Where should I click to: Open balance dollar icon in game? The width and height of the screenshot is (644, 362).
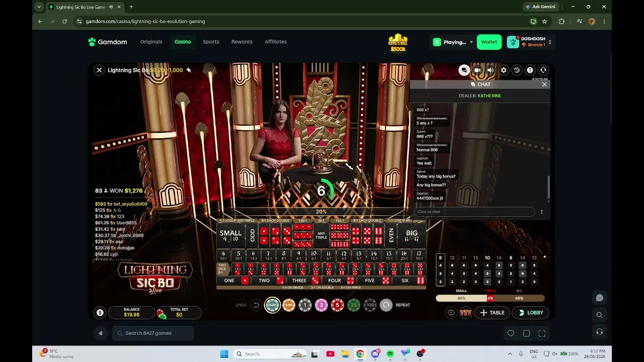100,313
